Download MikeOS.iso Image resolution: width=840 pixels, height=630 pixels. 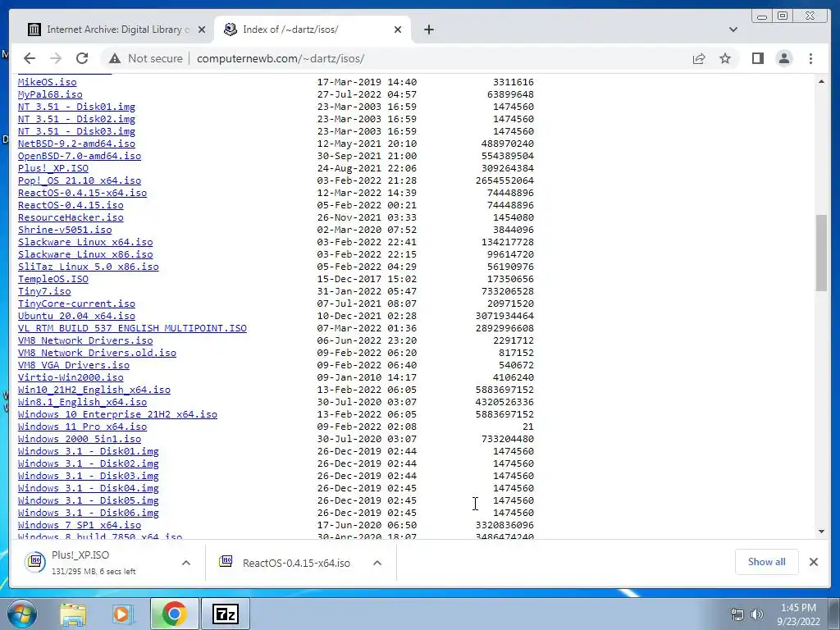(47, 82)
